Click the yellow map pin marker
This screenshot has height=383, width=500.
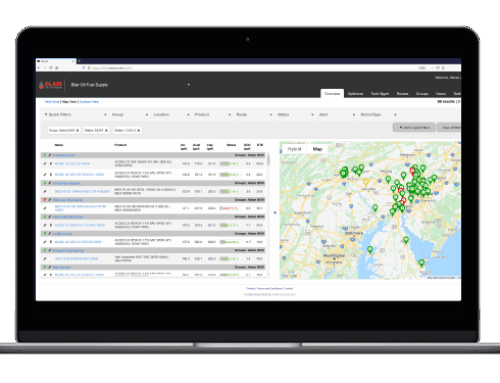[x=366, y=182]
